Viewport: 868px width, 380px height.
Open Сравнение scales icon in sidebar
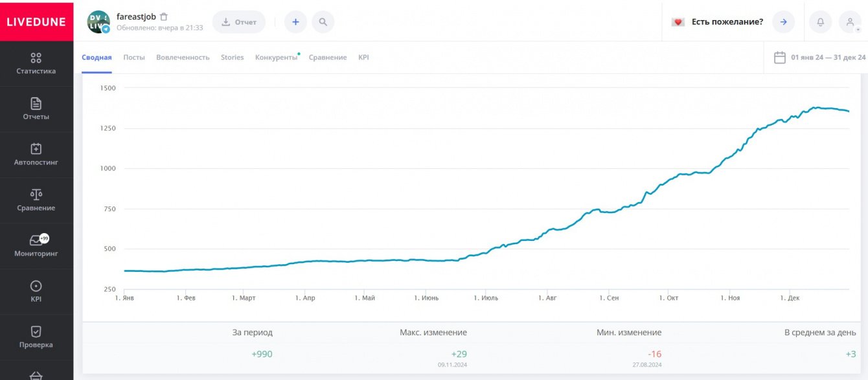pos(36,194)
